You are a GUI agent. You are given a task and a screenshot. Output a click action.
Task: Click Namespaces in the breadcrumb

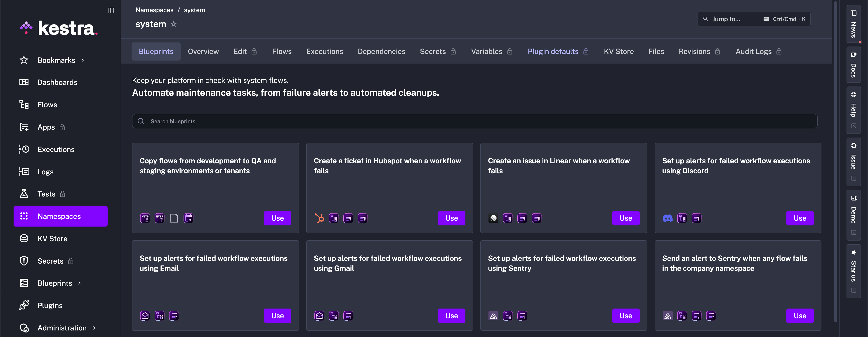pos(154,10)
